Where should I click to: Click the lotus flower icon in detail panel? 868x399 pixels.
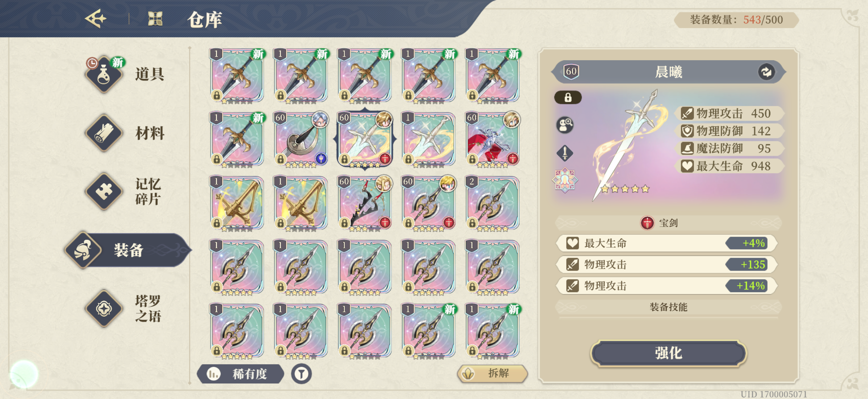[565, 180]
